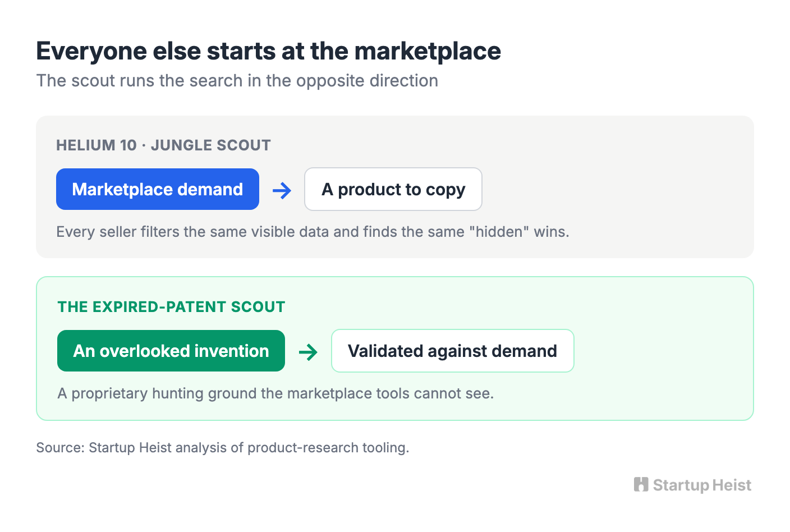The height and width of the screenshot is (532, 790).
Task: Click the subtitle about the opposite direction
Action: tap(237, 81)
